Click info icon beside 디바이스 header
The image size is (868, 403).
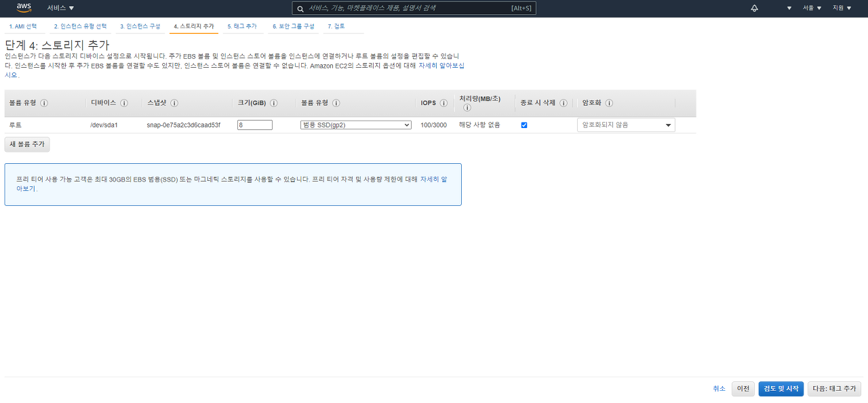tap(124, 103)
